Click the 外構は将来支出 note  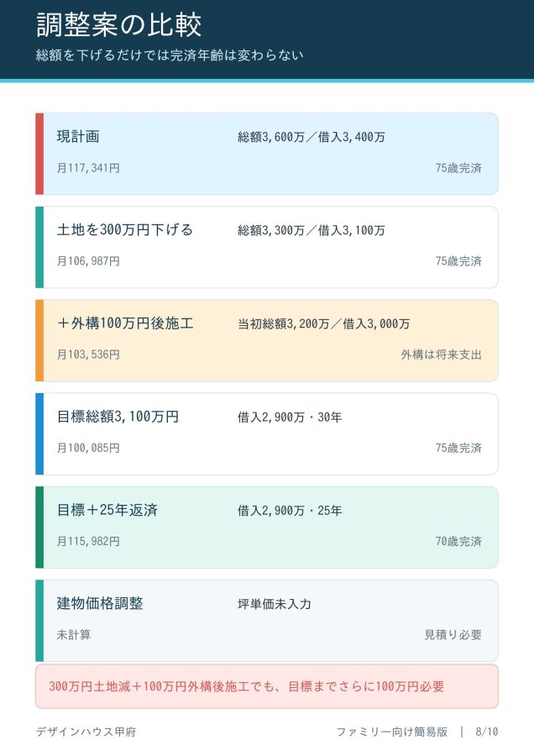441,354
